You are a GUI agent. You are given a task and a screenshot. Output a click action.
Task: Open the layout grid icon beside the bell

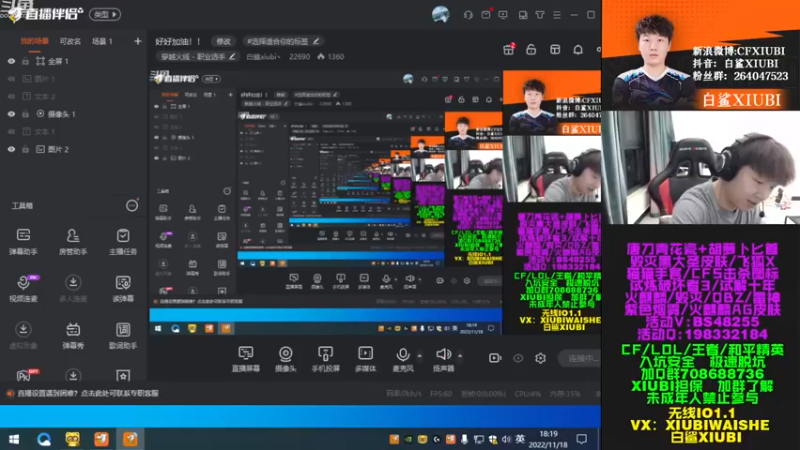(555, 49)
